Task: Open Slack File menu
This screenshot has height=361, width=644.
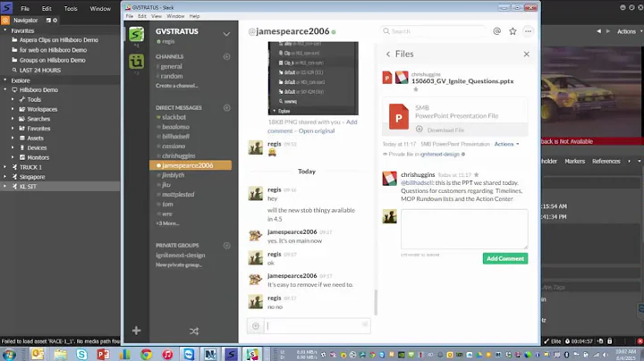Action: pyautogui.click(x=130, y=16)
